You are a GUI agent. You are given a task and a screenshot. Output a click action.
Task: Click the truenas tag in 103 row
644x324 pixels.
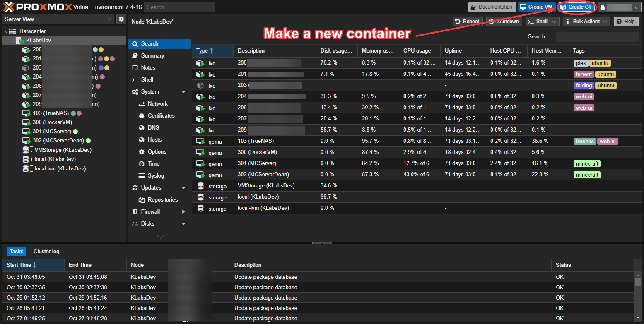click(x=585, y=141)
